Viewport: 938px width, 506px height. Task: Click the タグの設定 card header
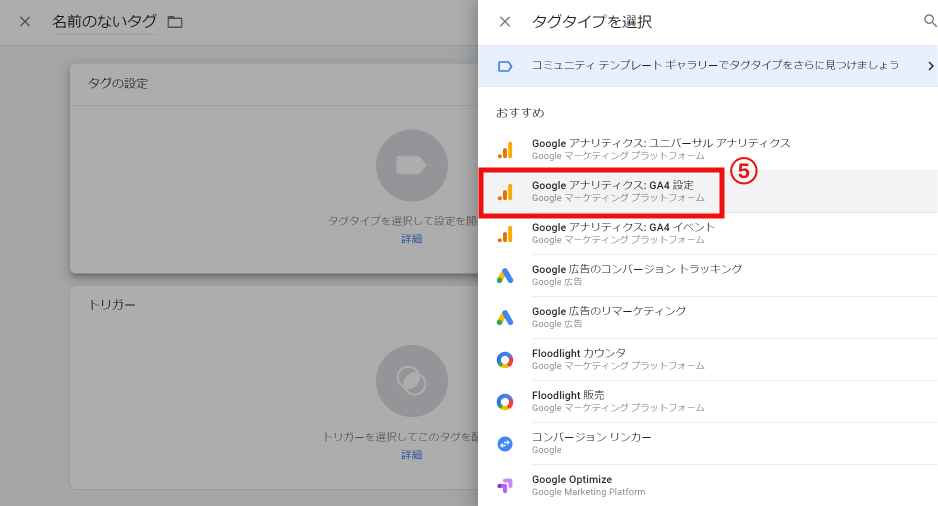118,84
